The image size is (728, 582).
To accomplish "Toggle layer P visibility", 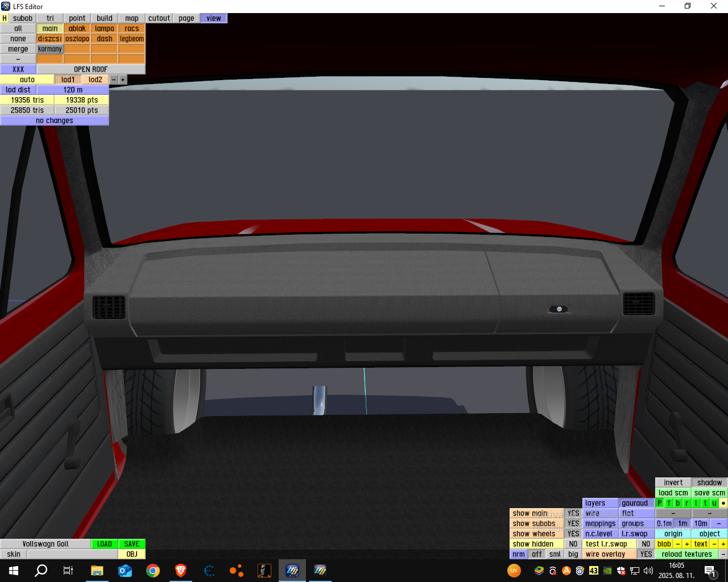I will (x=660, y=503).
